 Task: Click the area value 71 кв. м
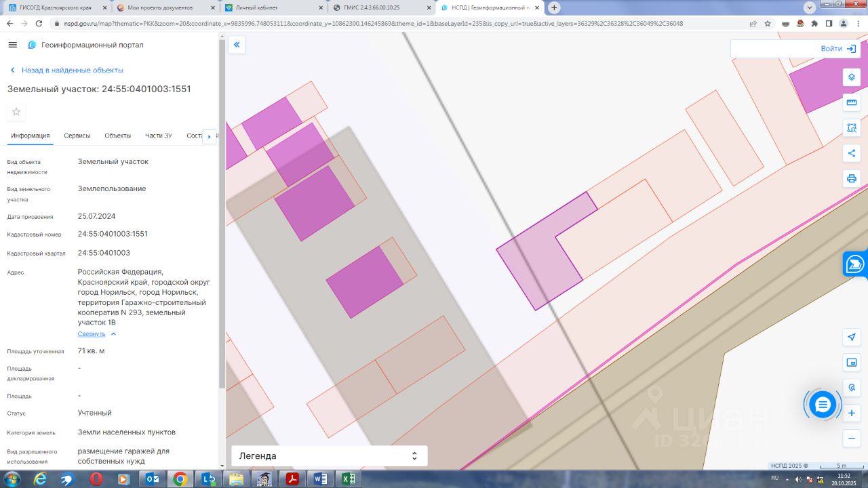pos(92,351)
